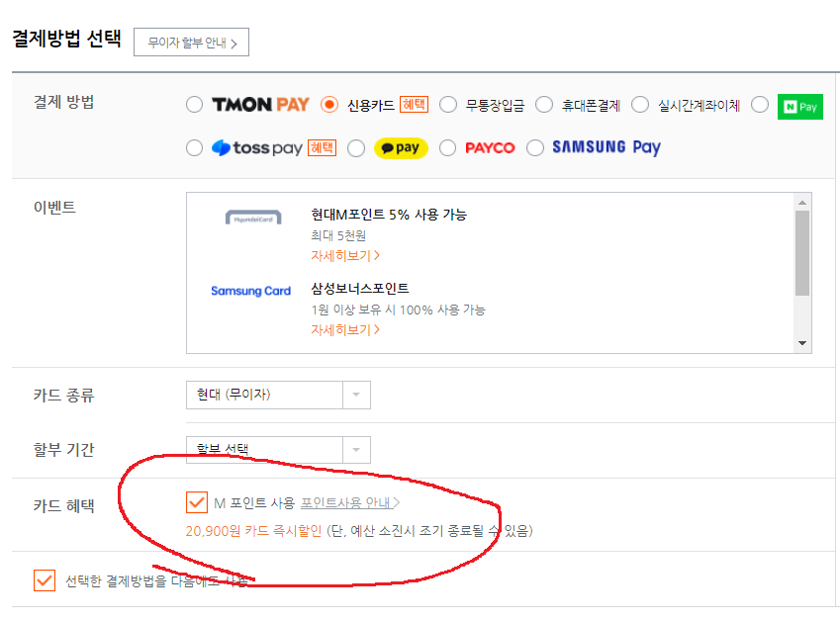
Task: Open 무이자 할부 안내 button
Action: [x=191, y=43]
